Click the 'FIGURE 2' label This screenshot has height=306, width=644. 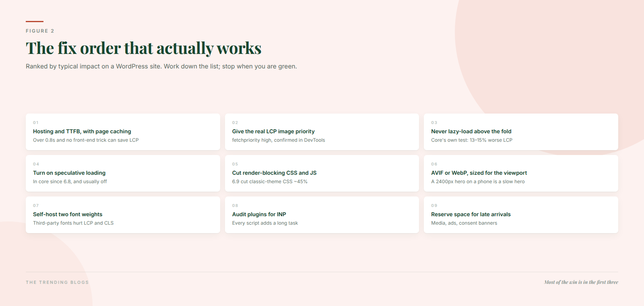coord(40,31)
